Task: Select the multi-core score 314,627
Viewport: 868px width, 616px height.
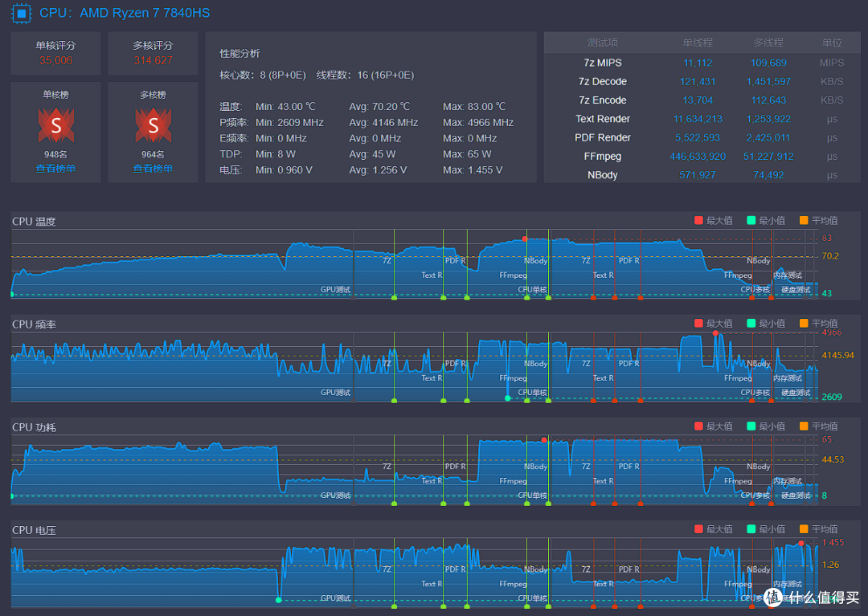Action: (x=154, y=60)
